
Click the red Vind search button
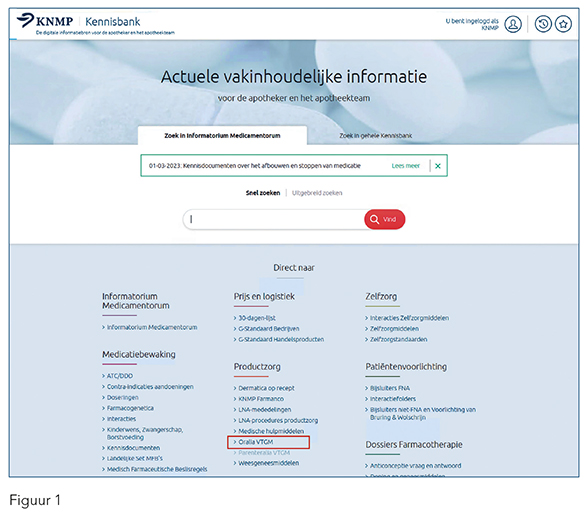click(x=384, y=219)
